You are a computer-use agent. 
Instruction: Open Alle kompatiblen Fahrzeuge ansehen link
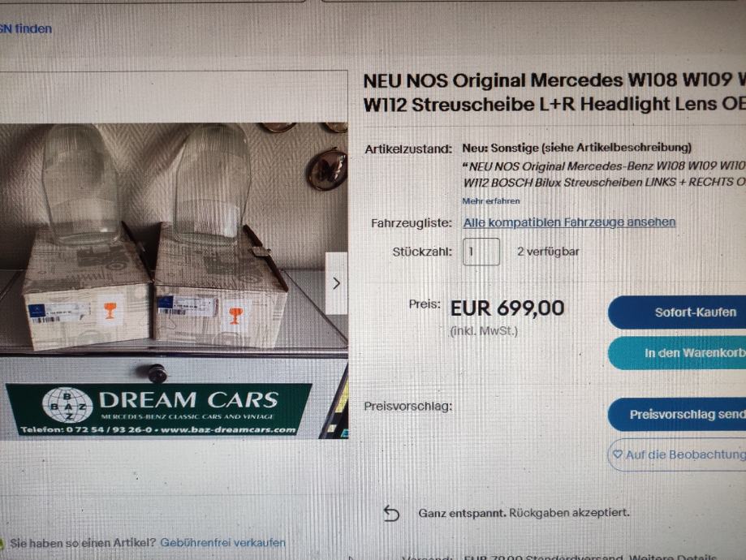[570, 222]
